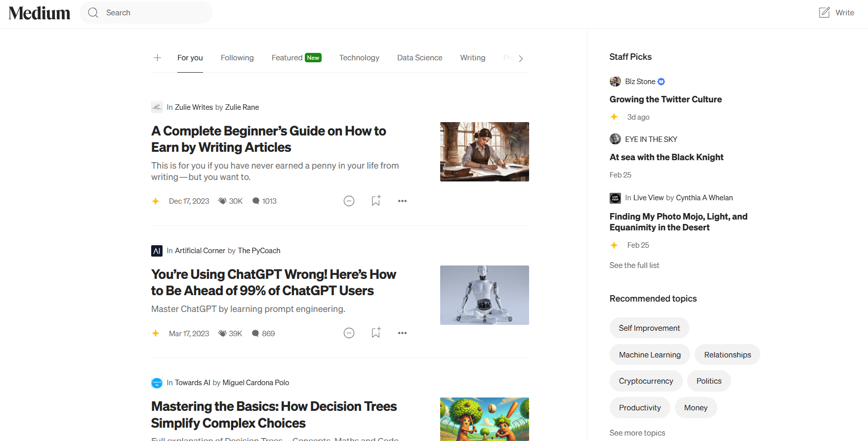Open the Data Science tab
The image size is (868, 441).
tap(419, 58)
